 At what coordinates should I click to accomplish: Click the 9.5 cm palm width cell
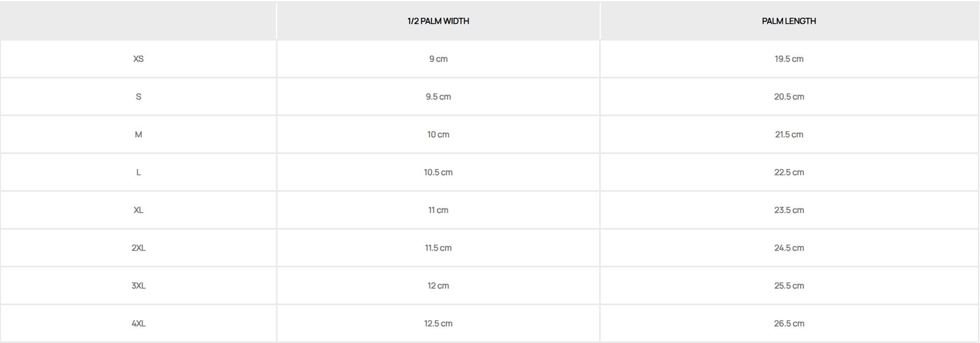coord(438,97)
